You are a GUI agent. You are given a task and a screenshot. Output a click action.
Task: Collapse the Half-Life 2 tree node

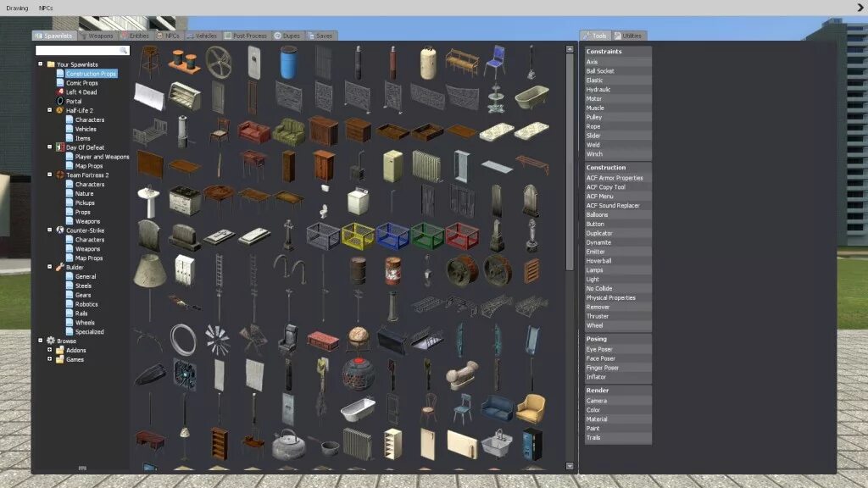pyautogui.click(x=50, y=110)
